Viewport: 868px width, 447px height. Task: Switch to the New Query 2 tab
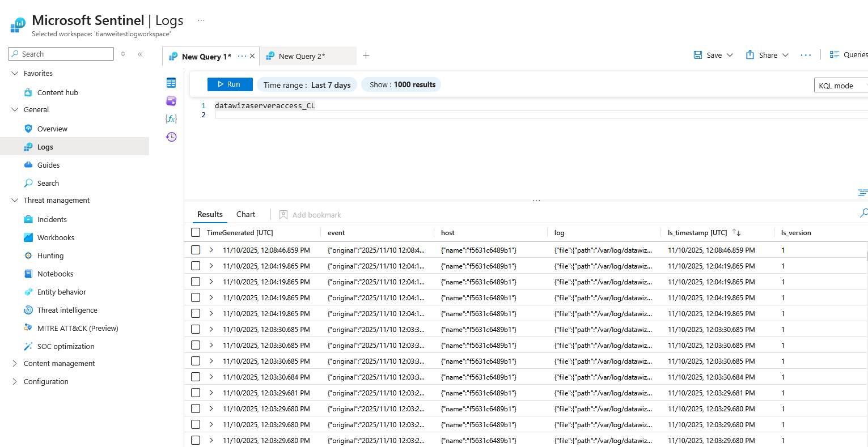point(302,56)
